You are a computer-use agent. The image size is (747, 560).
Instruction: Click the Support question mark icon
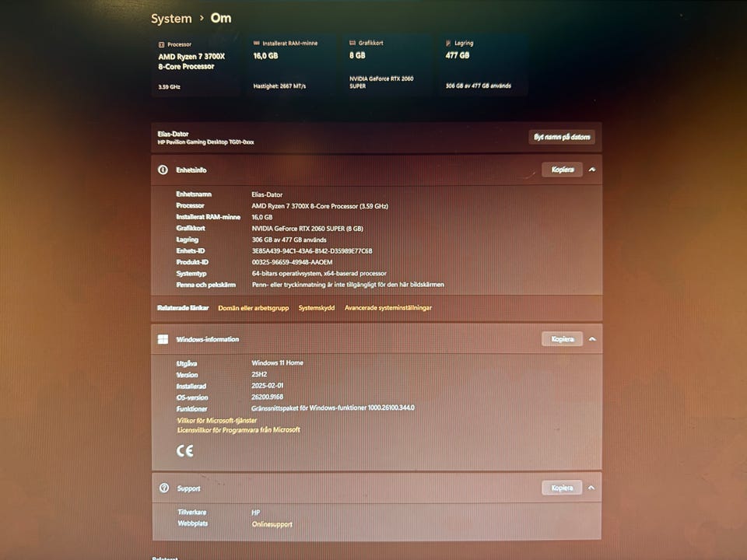(164, 488)
